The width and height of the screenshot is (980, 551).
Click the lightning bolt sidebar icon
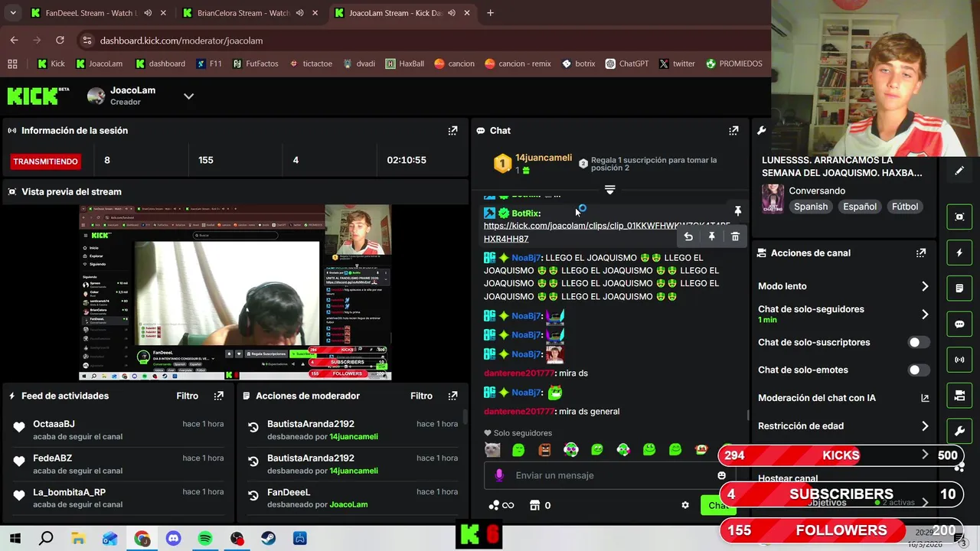click(x=959, y=253)
